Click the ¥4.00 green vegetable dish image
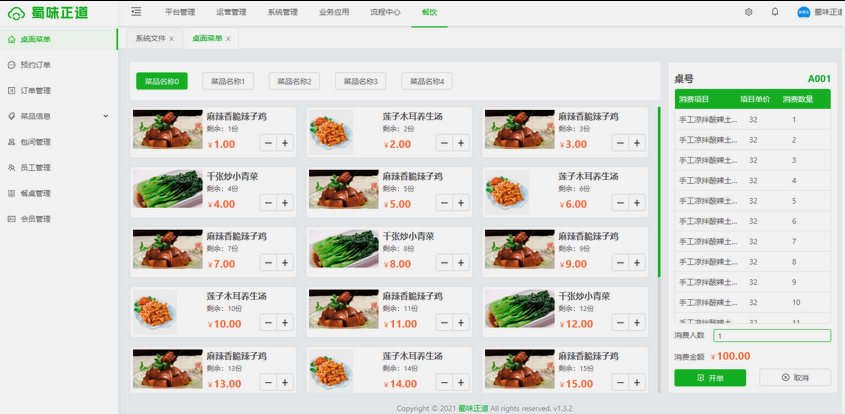This screenshot has width=845, height=414. click(168, 189)
